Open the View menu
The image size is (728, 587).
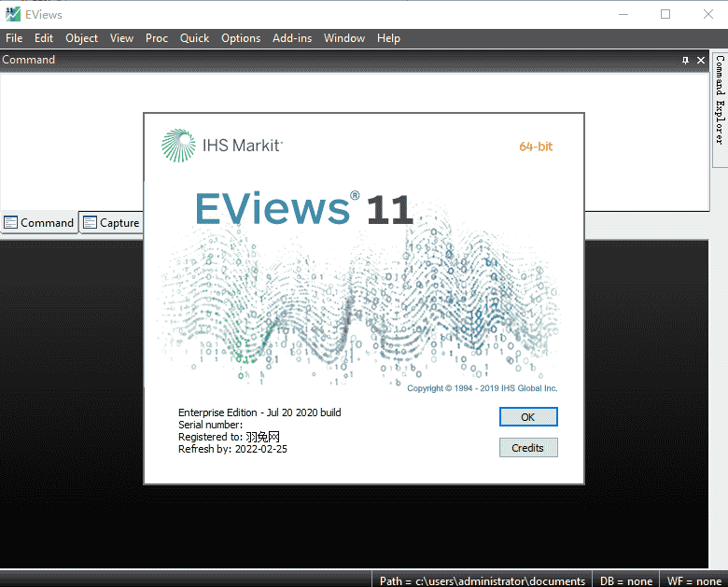[121, 38]
